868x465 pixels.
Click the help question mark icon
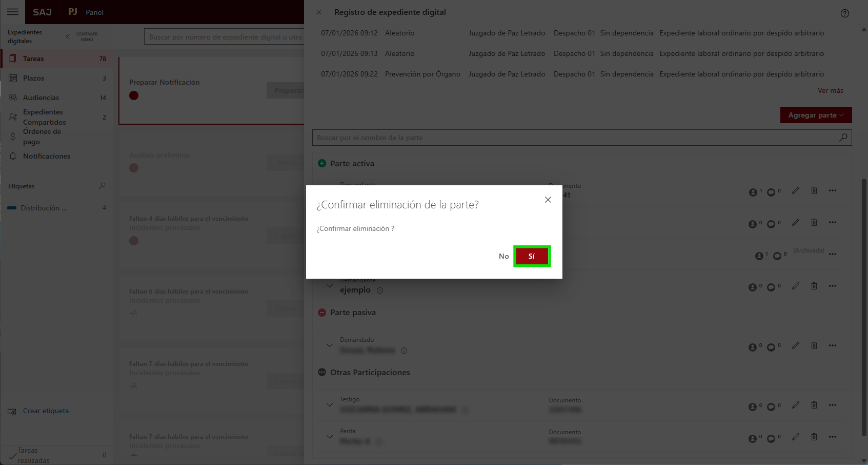coord(844,13)
